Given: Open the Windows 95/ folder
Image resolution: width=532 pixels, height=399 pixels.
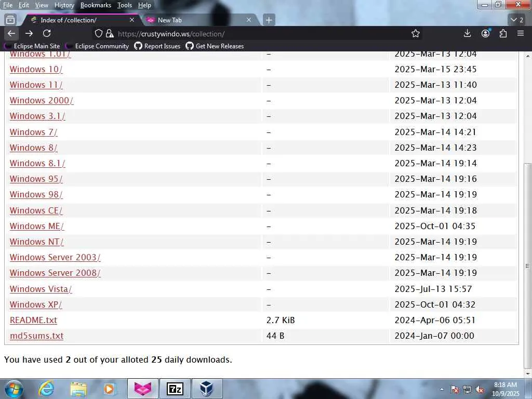Looking at the screenshot, I should 36,179.
